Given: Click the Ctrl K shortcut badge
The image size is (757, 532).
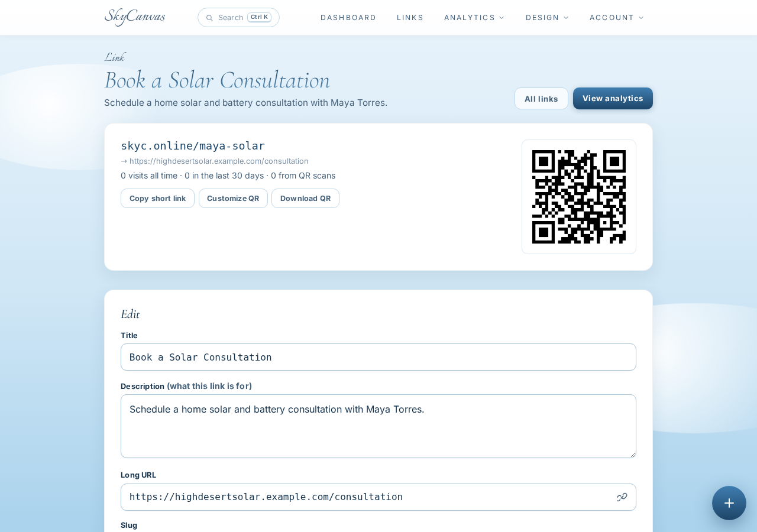Looking at the screenshot, I should 259,17.
